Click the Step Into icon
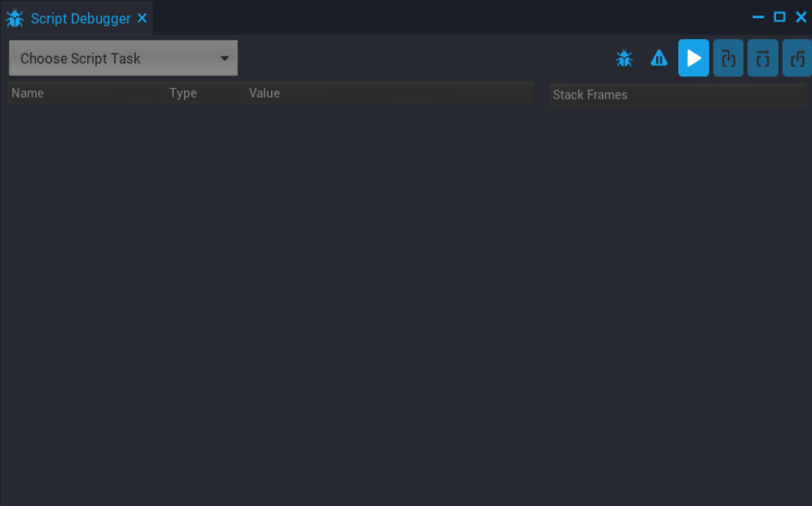The height and width of the screenshot is (506, 812). (x=728, y=58)
